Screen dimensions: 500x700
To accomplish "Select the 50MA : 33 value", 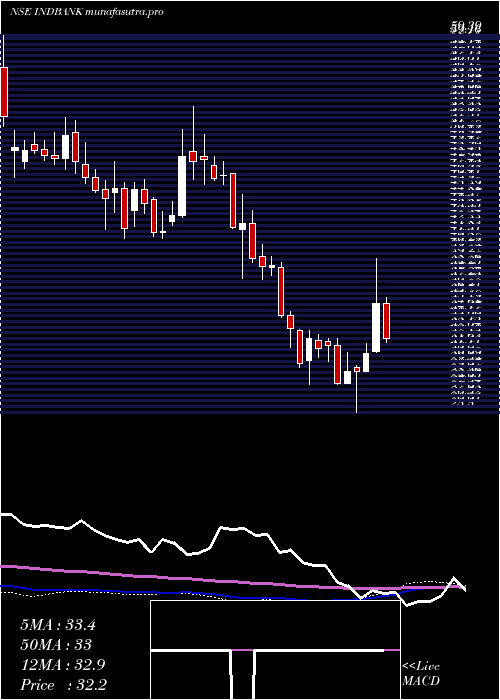I will click(x=56, y=645).
